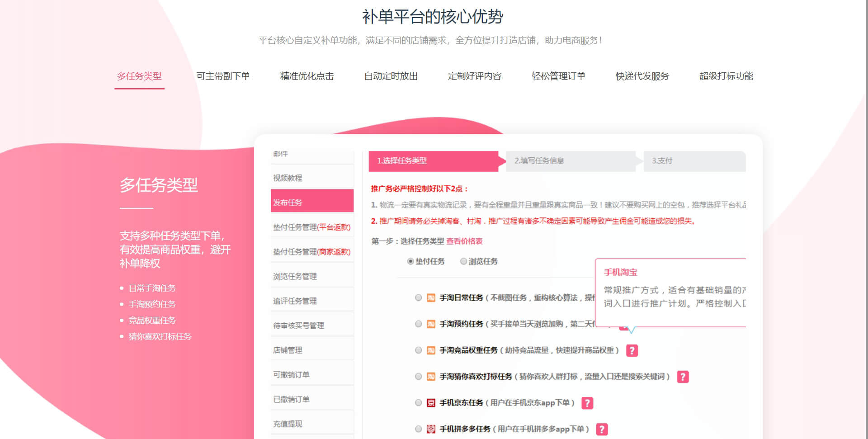Click help icon beside 手机拼多多任务
The width and height of the screenshot is (868, 439).
pos(602,429)
